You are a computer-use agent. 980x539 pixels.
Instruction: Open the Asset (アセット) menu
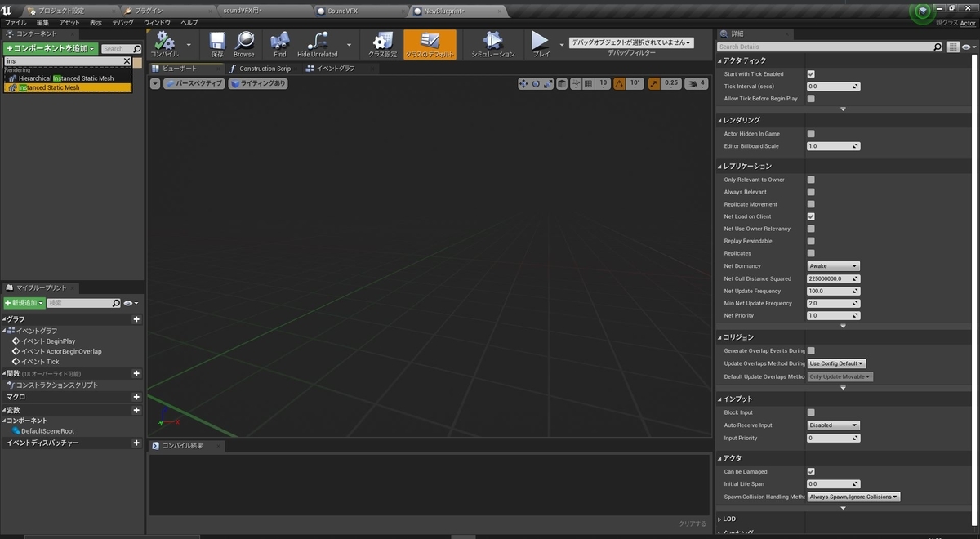point(69,22)
